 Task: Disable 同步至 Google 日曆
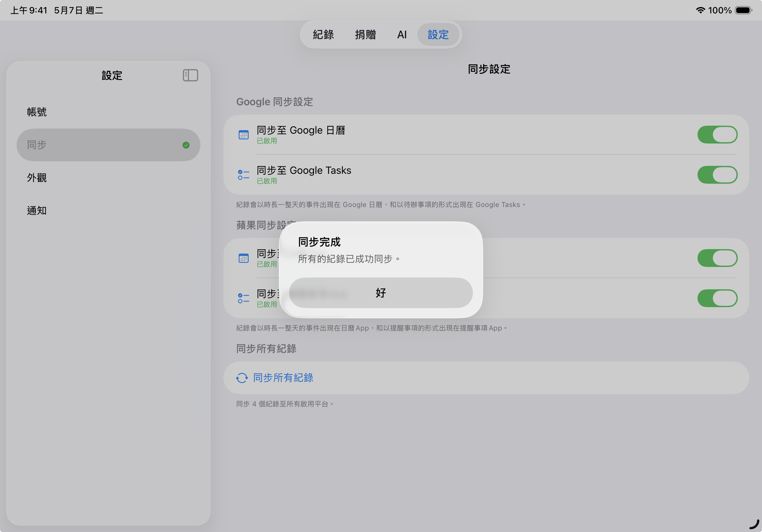tap(718, 135)
